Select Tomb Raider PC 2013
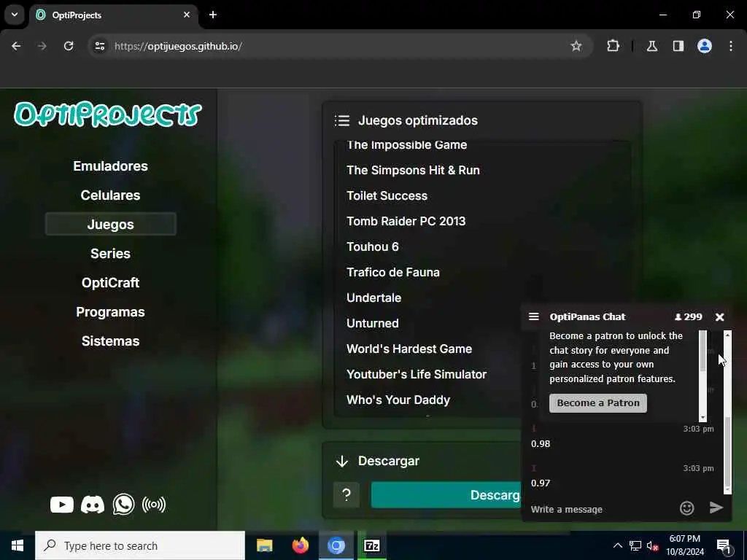747x560 pixels. coord(406,221)
